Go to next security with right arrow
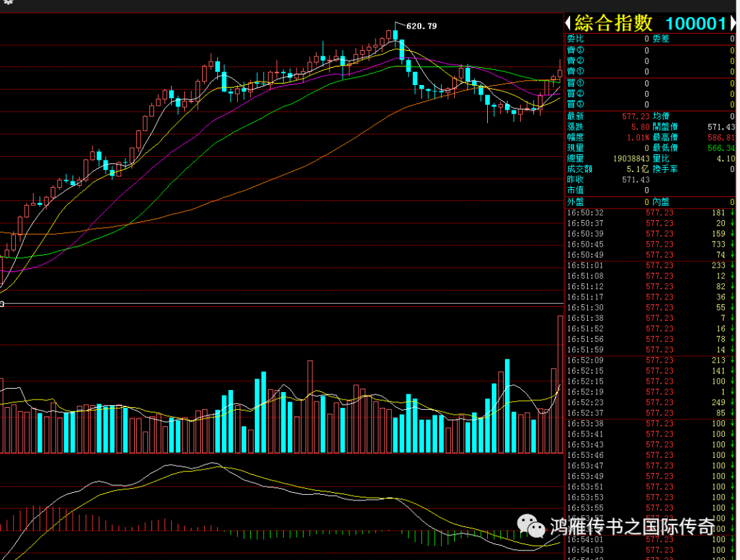 pos(733,23)
